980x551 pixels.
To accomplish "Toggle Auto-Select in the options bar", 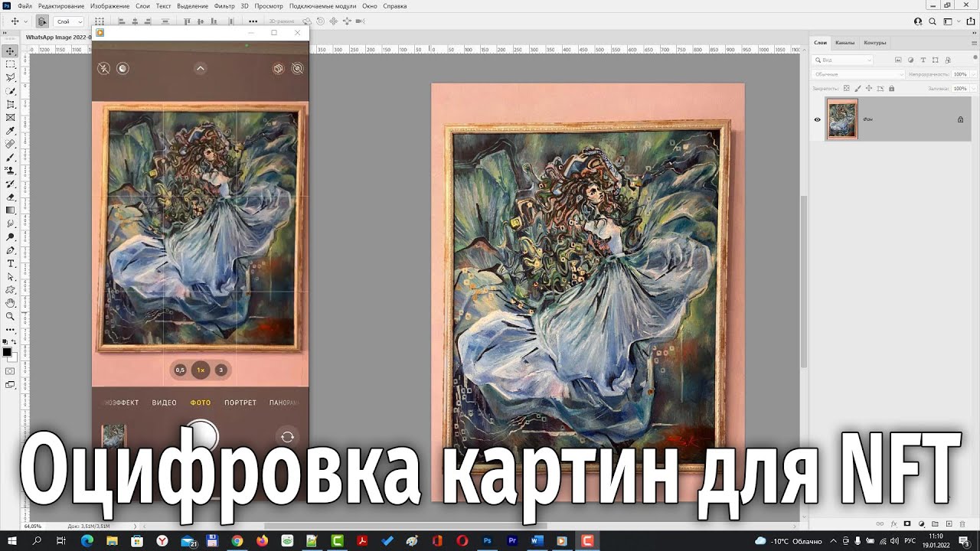I will tap(42, 21).
